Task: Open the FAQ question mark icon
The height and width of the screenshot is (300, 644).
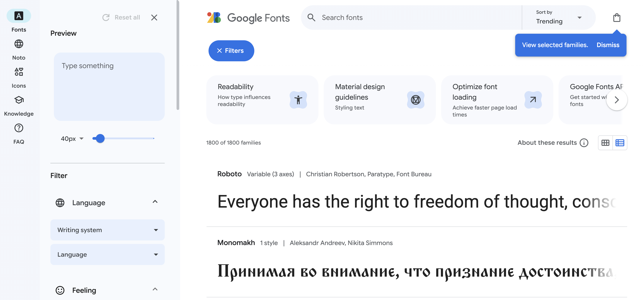Action: tap(19, 128)
